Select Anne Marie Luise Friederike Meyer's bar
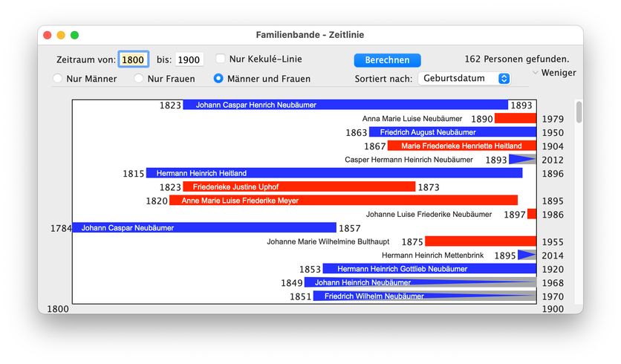621x364 pixels. pos(343,201)
